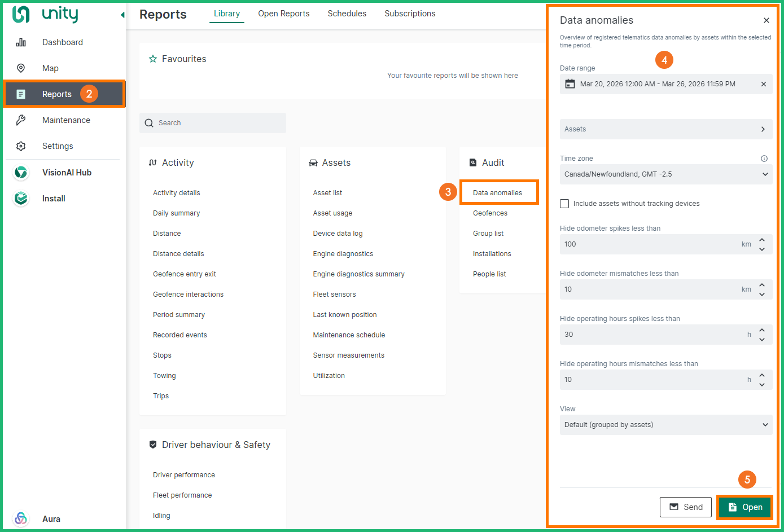Clear the selected date range
Viewport: 784px width, 532px height.
(x=763, y=84)
